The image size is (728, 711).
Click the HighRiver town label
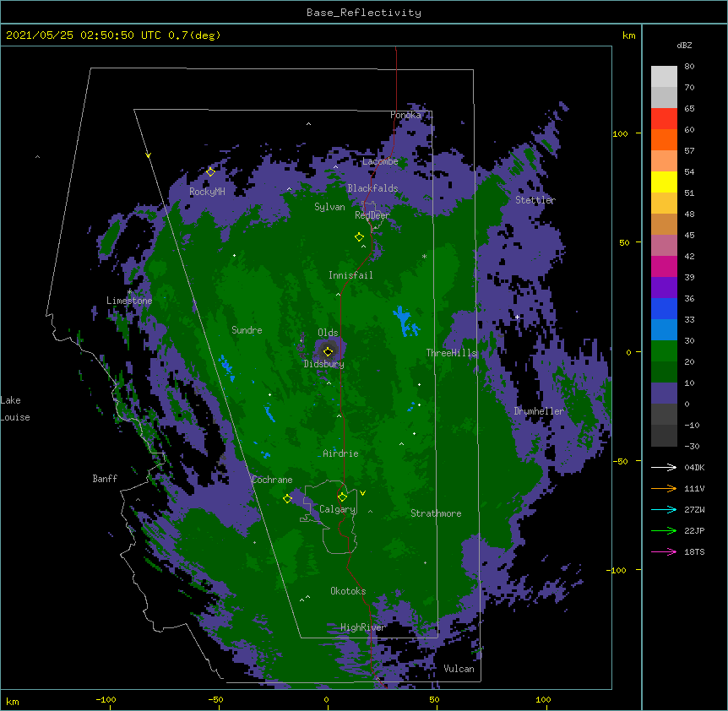362,627
